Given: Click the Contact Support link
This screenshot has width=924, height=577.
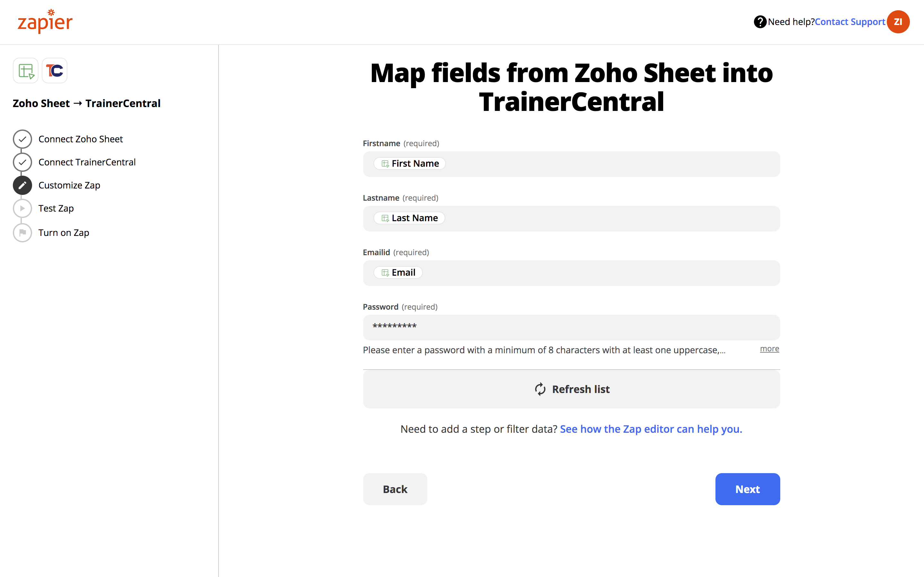Looking at the screenshot, I should 850,22.
